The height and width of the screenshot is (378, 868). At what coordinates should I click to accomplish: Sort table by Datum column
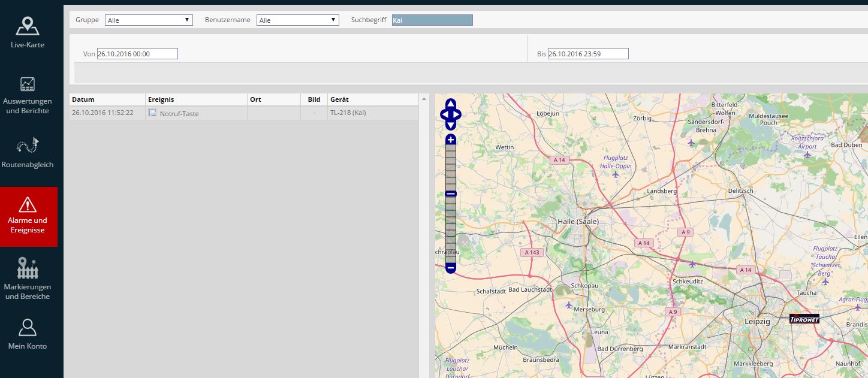(107, 99)
